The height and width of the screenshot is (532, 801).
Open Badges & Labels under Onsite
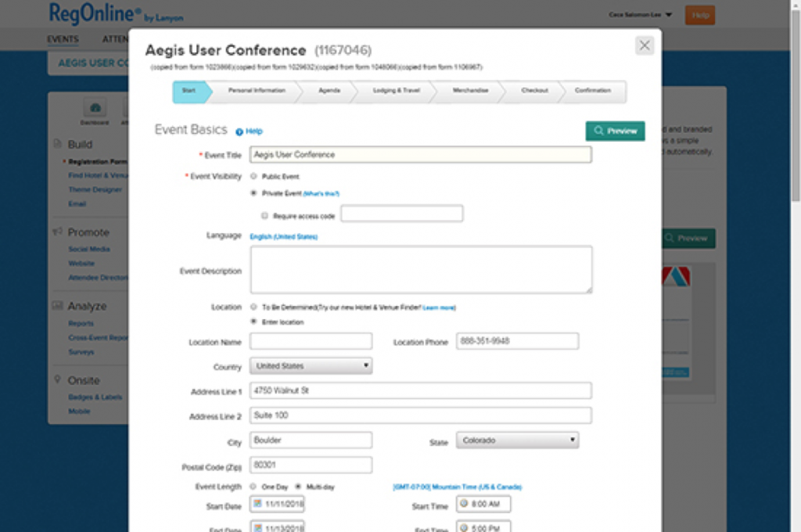[x=95, y=397]
